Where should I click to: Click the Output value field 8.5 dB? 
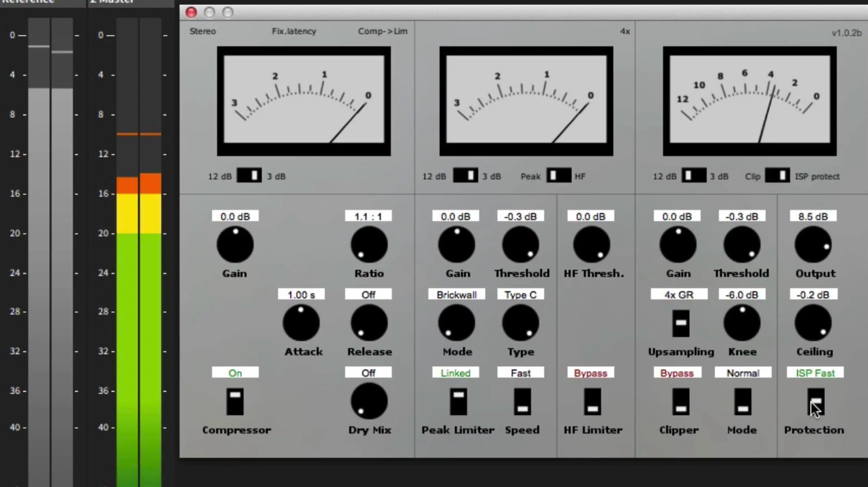pyautogui.click(x=813, y=216)
